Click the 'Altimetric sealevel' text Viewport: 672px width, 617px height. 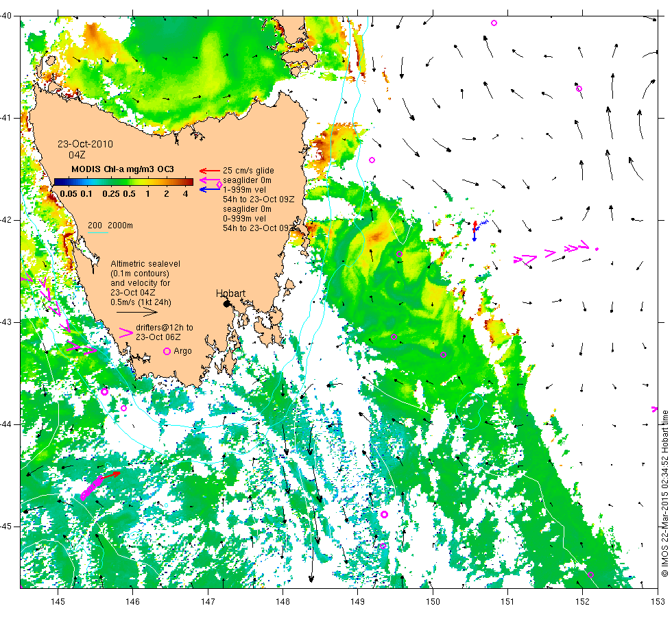145,264
